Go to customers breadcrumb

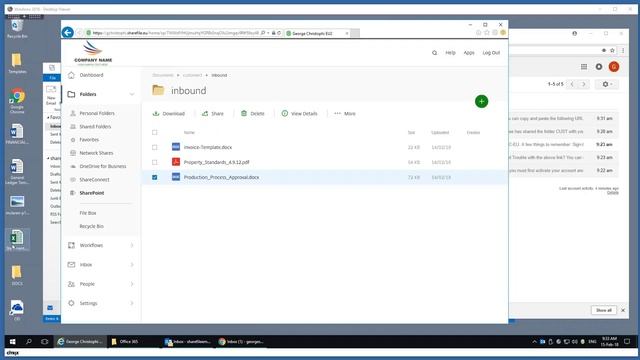pyautogui.click(x=192, y=75)
